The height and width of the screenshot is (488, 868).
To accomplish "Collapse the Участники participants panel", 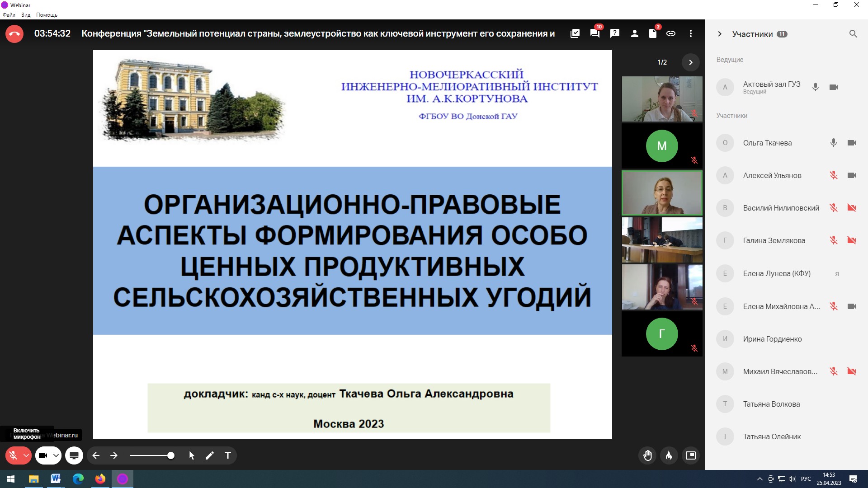I will [x=720, y=34].
